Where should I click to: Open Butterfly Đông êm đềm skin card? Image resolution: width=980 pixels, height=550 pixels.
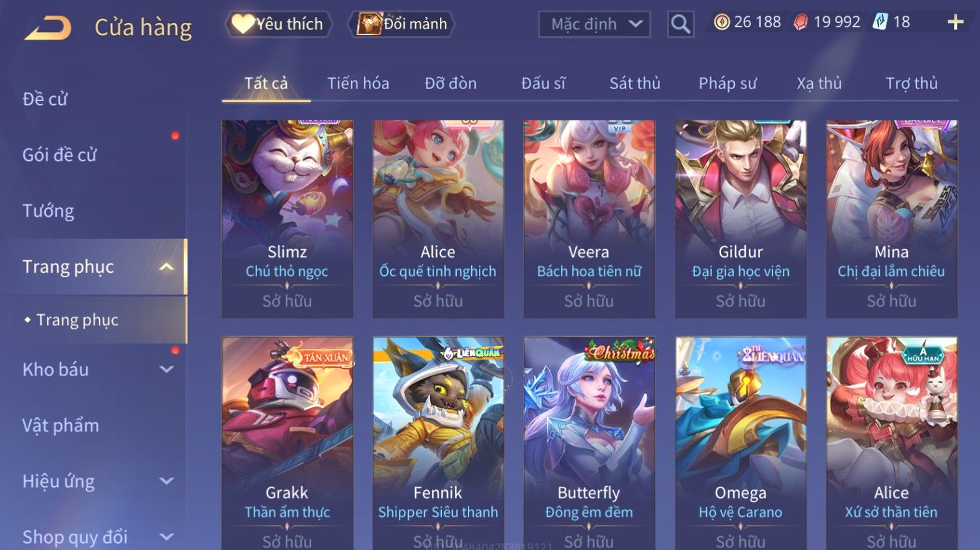click(589, 443)
